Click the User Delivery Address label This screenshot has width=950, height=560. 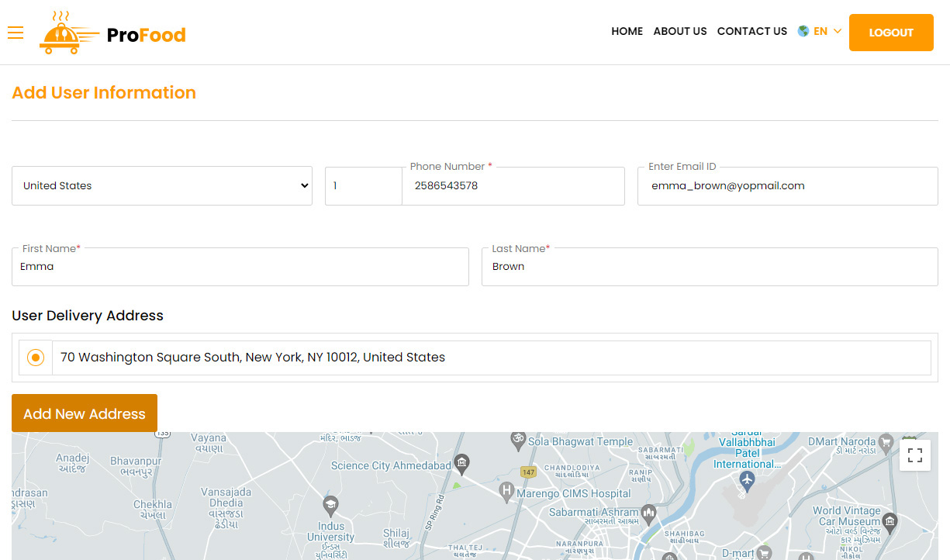[88, 316]
